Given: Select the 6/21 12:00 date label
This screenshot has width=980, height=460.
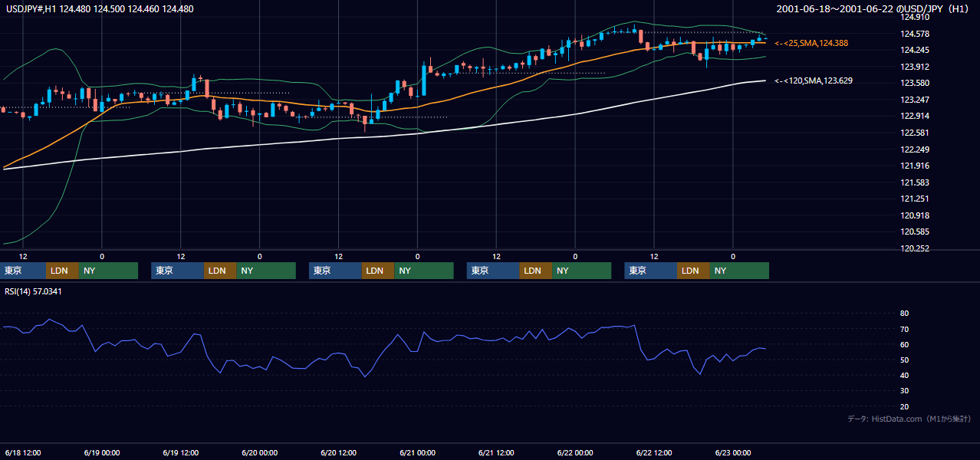Looking at the screenshot, I should coord(496,453).
